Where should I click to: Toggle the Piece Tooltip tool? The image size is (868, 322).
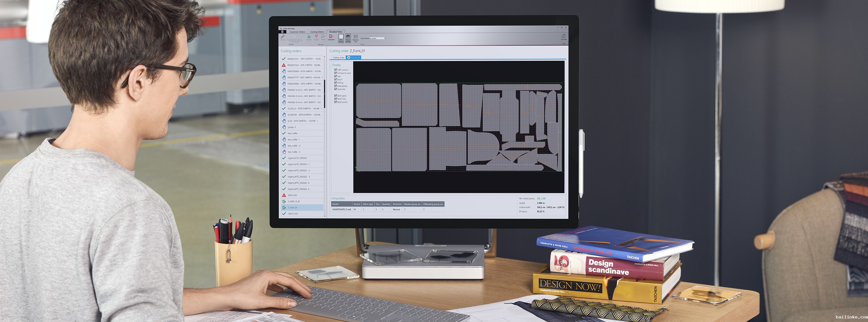click(x=348, y=37)
